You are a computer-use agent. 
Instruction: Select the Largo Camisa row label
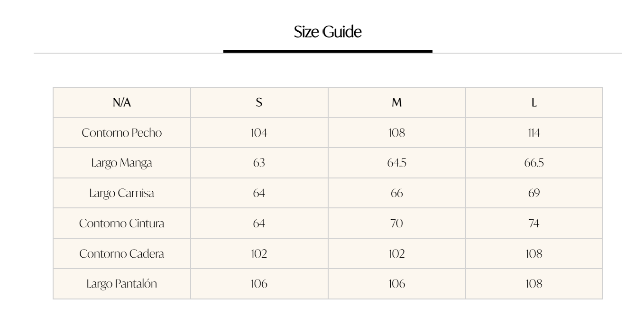click(122, 194)
